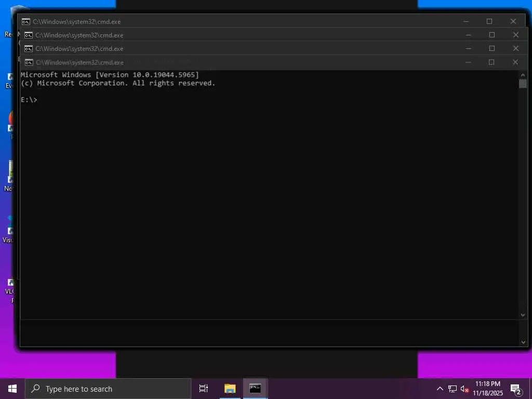Open the Windows Start menu

pyautogui.click(x=12, y=389)
